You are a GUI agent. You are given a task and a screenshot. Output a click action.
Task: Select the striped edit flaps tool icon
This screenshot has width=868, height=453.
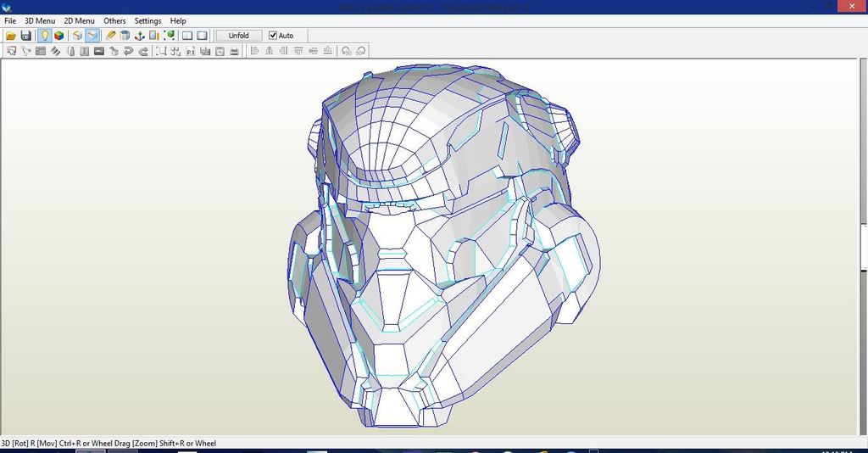point(55,51)
